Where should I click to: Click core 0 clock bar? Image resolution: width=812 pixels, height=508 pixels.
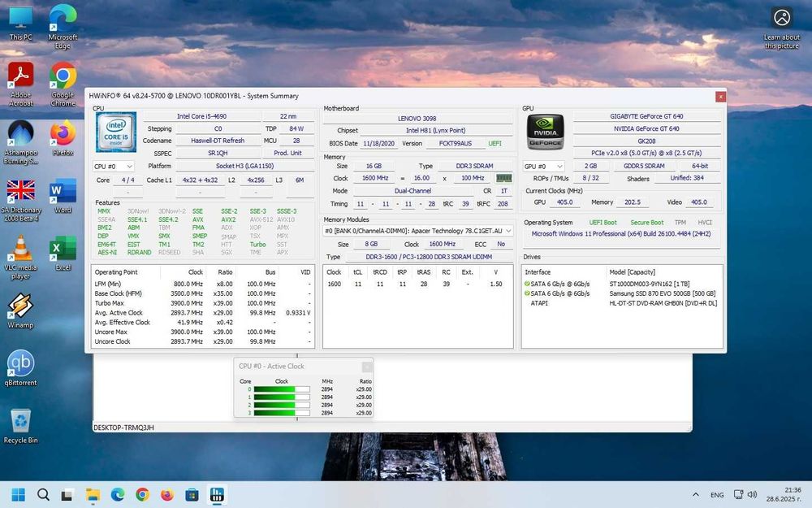(x=281, y=389)
